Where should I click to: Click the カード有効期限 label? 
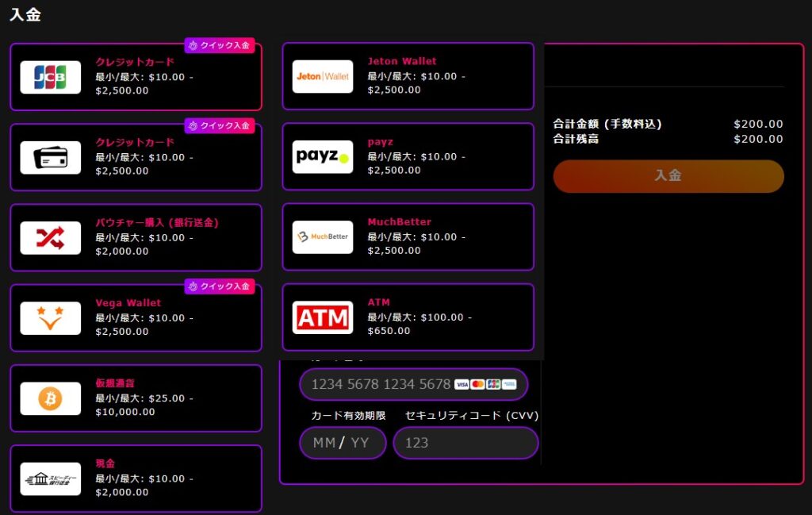[349, 416]
